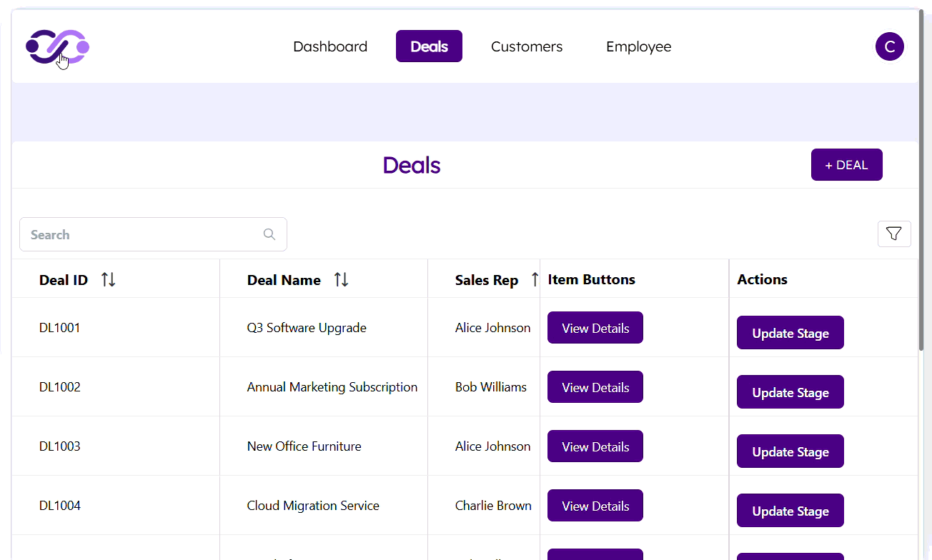
Task: Open the user avatar C menu
Action: (889, 46)
